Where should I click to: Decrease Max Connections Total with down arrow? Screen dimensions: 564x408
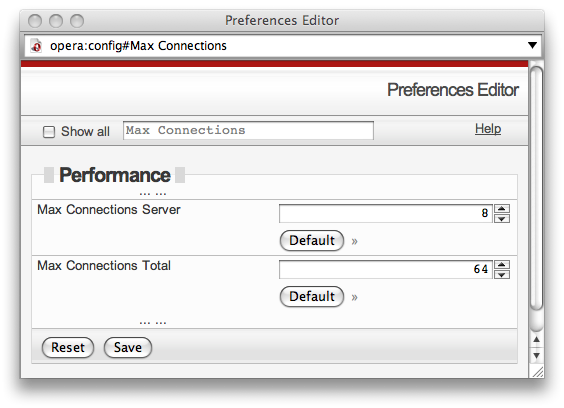pyautogui.click(x=502, y=275)
